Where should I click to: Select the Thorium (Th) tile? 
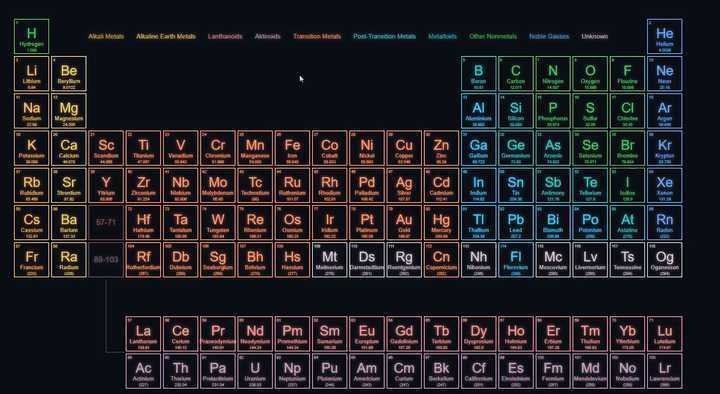tap(180, 371)
